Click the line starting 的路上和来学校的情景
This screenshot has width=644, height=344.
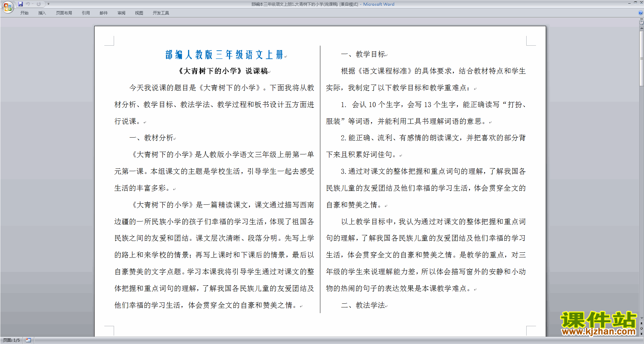[214, 255]
